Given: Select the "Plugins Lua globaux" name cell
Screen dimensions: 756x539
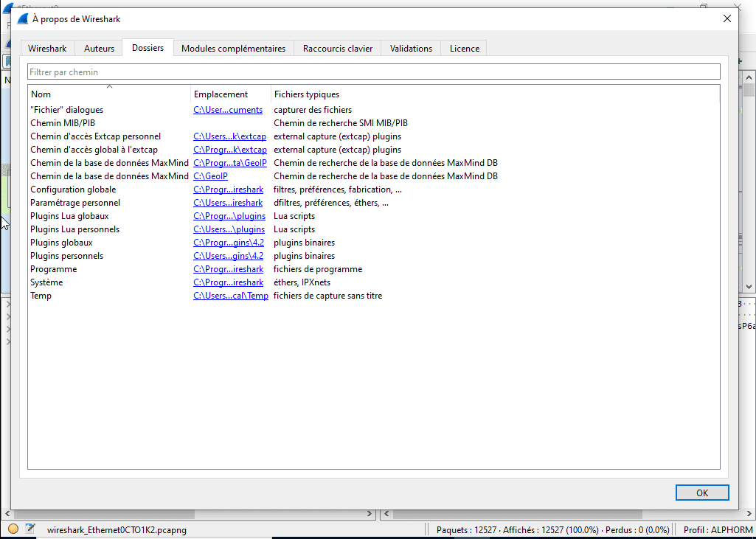Looking at the screenshot, I should tap(69, 216).
